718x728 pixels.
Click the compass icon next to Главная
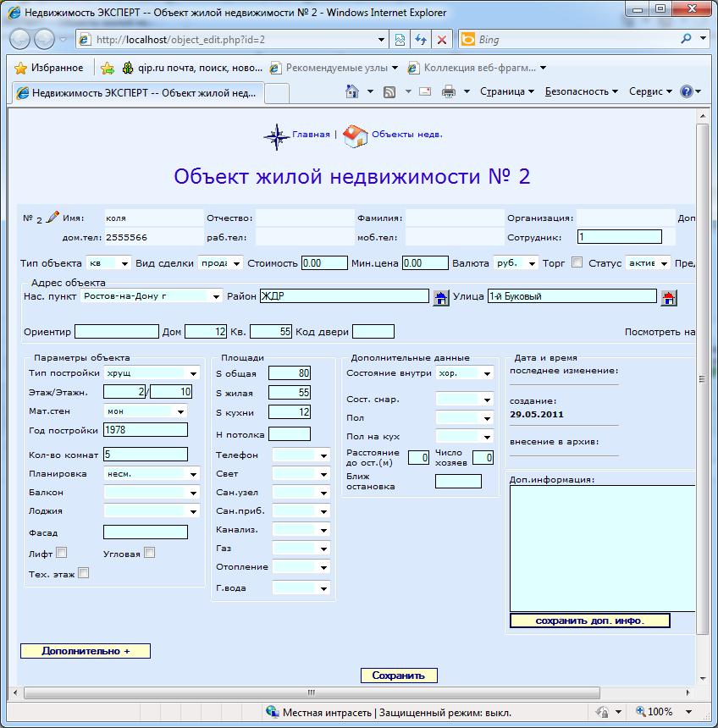click(x=277, y=136)
